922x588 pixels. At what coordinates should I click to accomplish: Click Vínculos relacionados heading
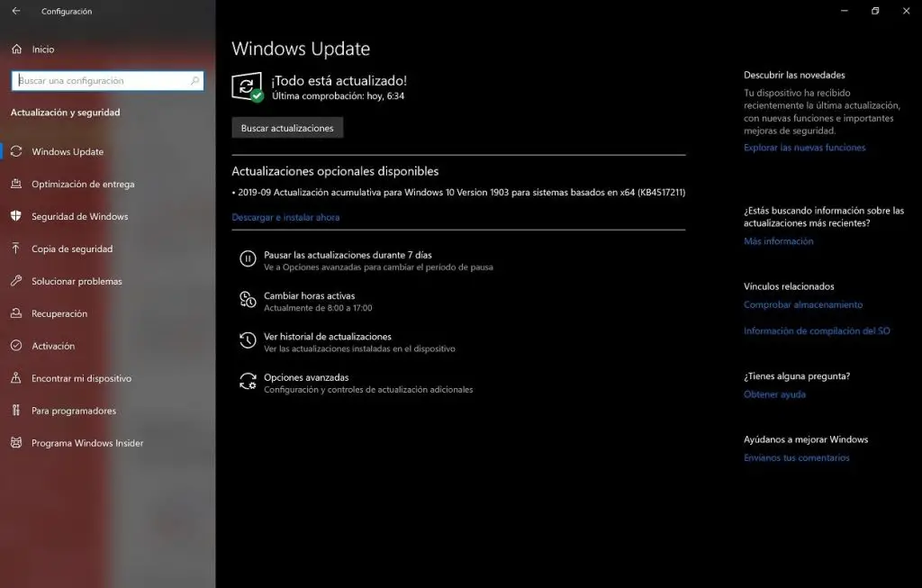789,286
